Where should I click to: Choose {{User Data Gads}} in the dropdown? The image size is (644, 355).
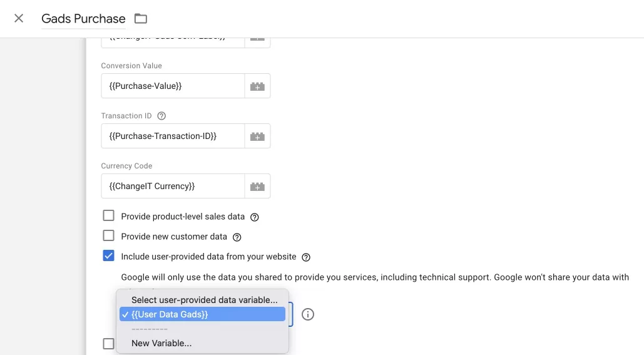coord(203,314)
